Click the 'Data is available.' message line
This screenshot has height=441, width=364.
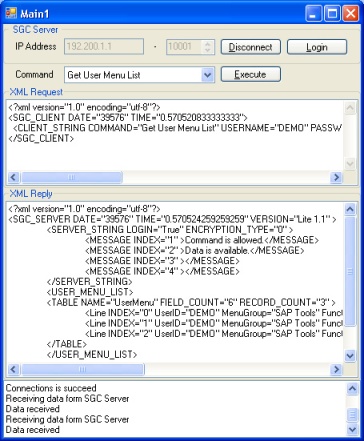[x=195, y=250]
